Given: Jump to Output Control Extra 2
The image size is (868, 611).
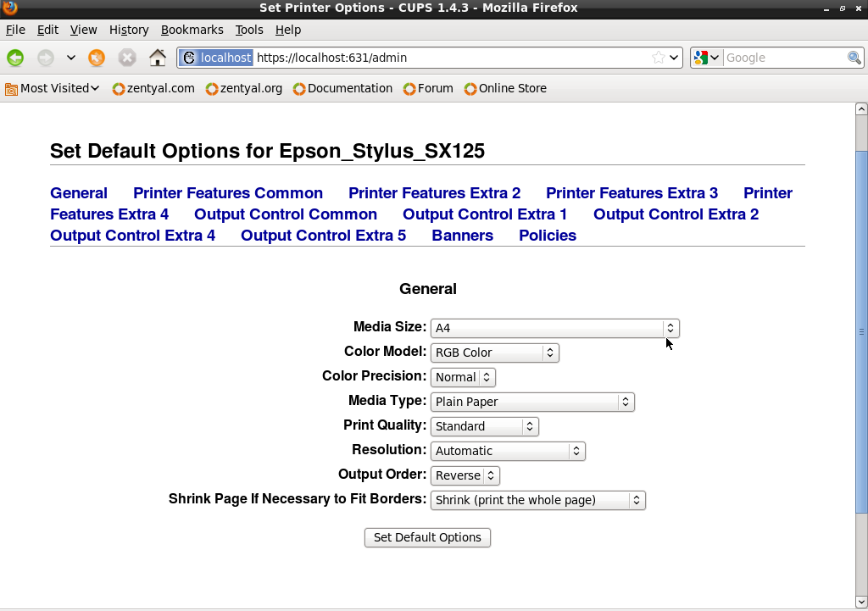Looking at the screenshot, I should pyautogui.click(x=676, y=214).
